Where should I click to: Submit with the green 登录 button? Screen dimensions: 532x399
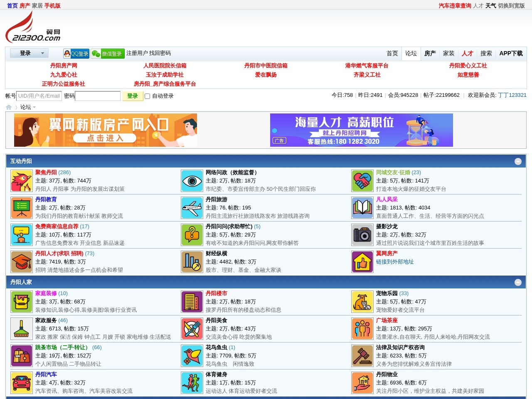(133, 96)
